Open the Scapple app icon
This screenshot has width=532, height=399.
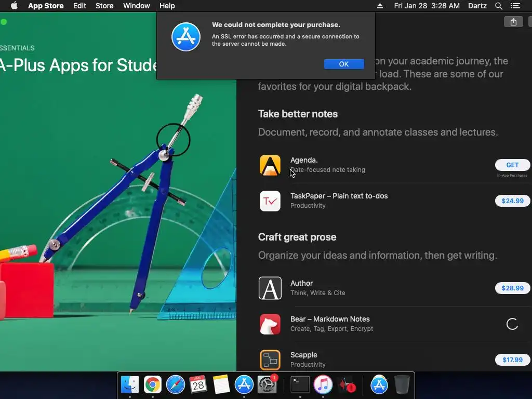click(270, 360)
